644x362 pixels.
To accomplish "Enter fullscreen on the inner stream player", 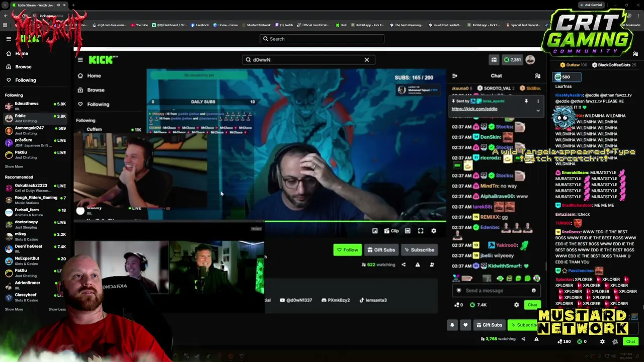I will click(x=421, y=231).
